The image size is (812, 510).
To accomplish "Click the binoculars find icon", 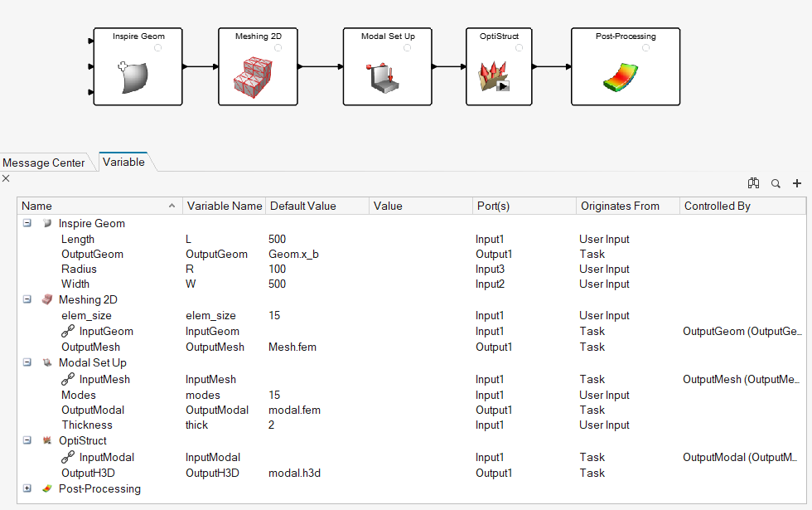I will (x=753, y=183).
